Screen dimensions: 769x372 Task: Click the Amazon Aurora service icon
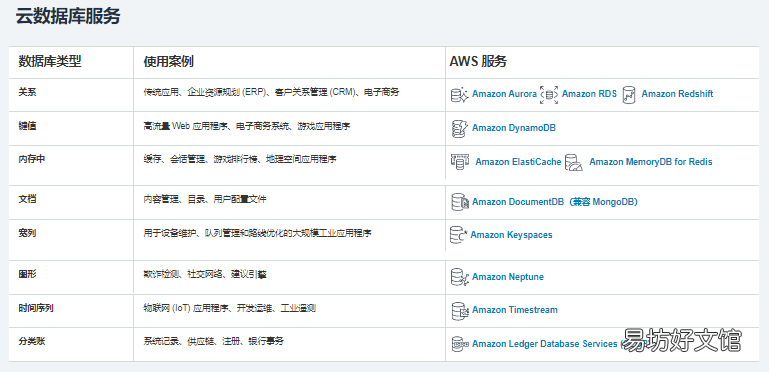[460, 95]
